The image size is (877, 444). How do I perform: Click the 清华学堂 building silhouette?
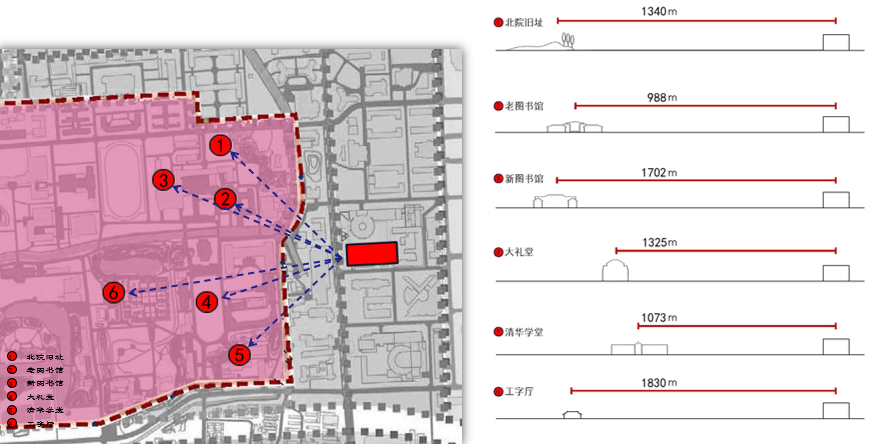point(638,349)
